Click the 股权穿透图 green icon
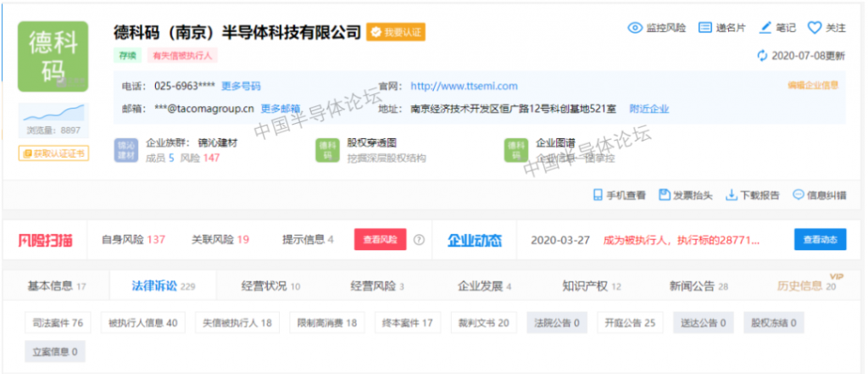Screen dimensions: 868x374 tap(328, 150)
